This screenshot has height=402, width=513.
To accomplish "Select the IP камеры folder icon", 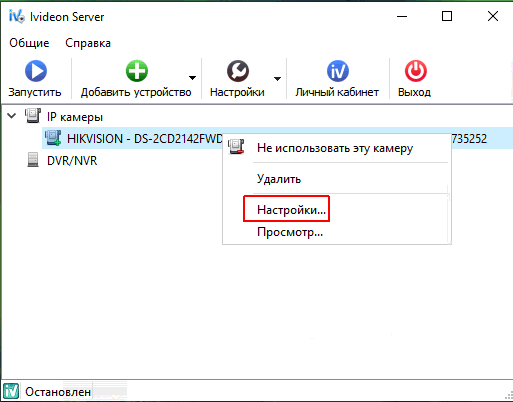I will (x=33, y=116).
